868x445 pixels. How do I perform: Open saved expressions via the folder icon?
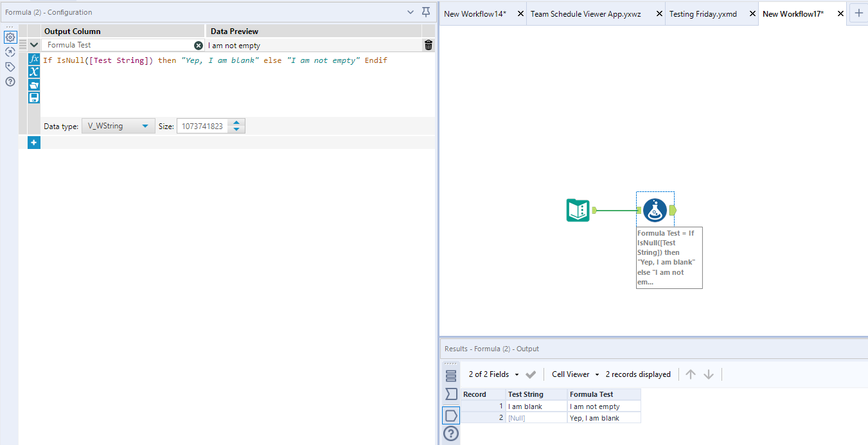click(34, 84)
